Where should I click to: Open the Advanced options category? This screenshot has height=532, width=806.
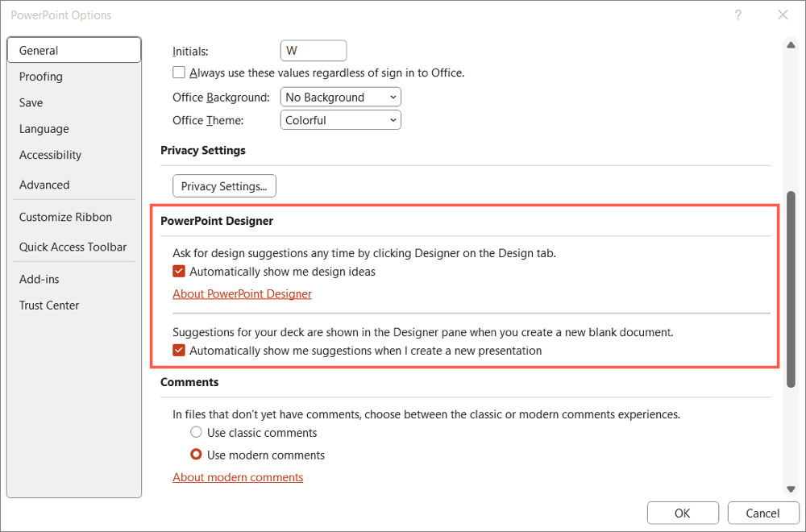pyautogui.click(x=44, y=185)
